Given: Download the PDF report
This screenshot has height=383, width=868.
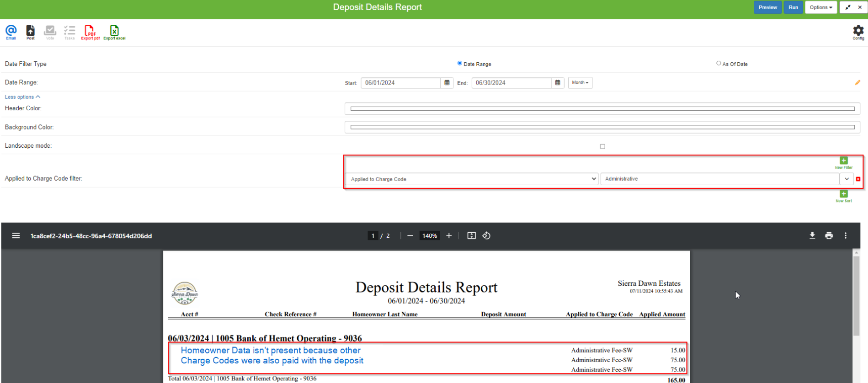Looking at the screenshot, I should click(x=812, y=236).
